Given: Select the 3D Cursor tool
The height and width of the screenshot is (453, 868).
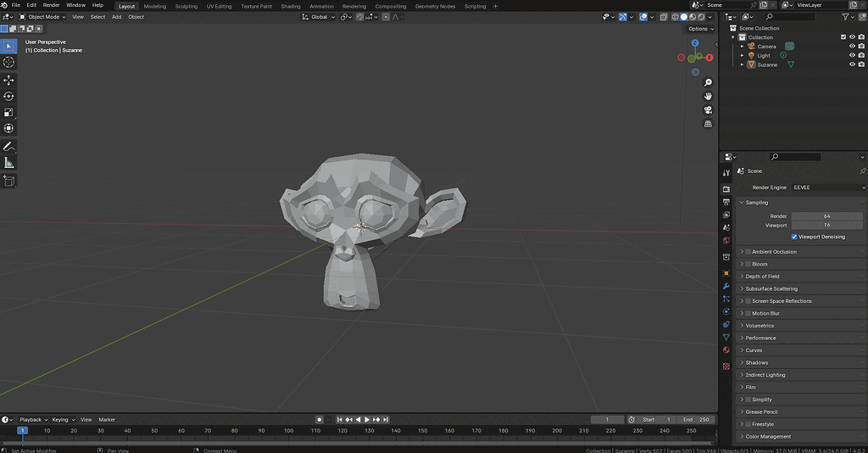Looking at the screenshot, I should point(8,62).
